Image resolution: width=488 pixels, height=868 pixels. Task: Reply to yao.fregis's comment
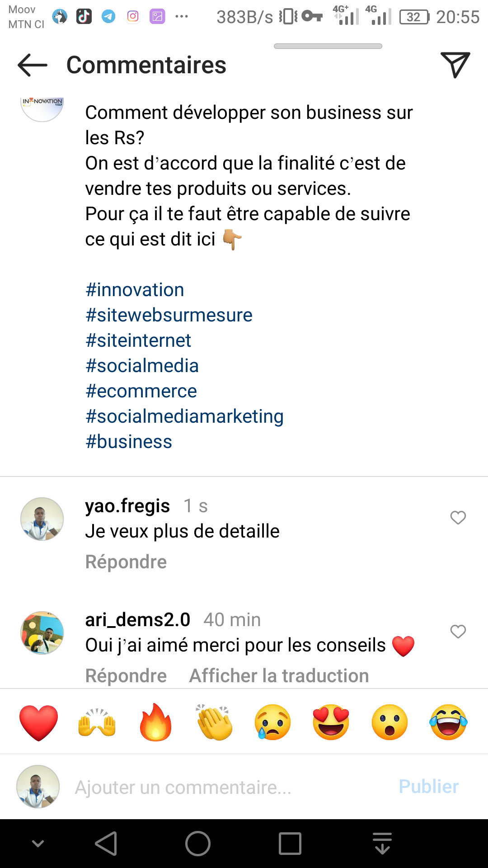126,562
